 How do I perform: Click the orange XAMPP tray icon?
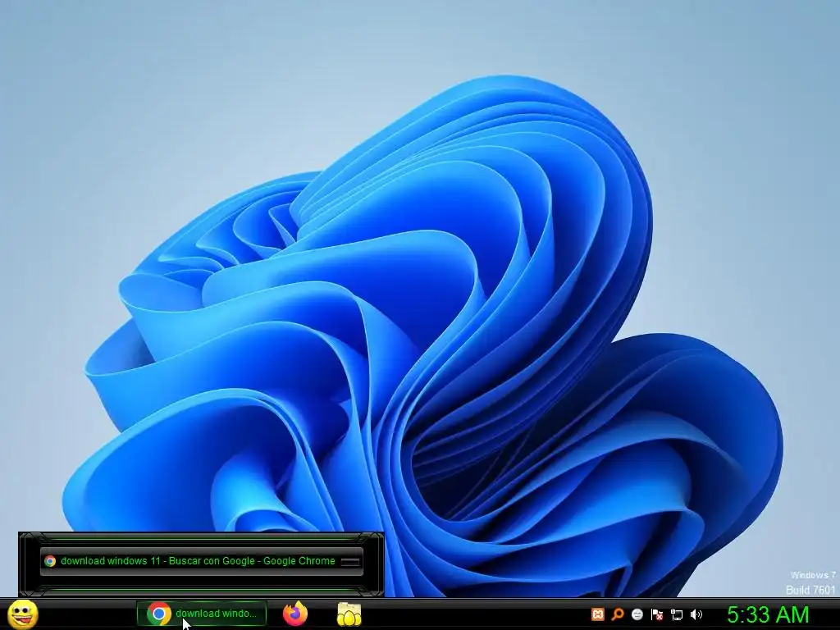tap(598, 614)
